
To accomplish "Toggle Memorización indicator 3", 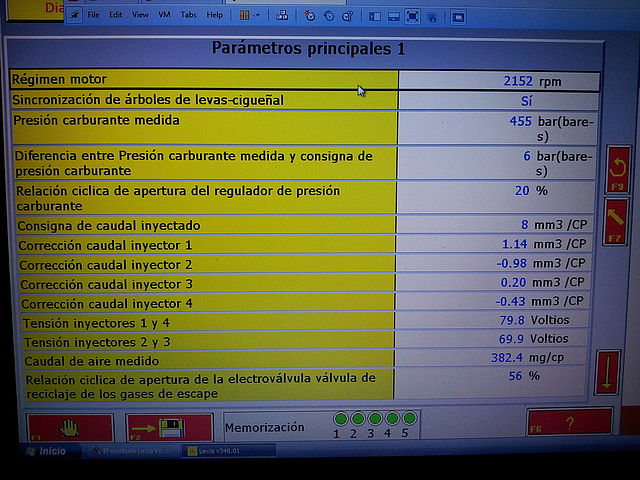I will pos(375,419).
